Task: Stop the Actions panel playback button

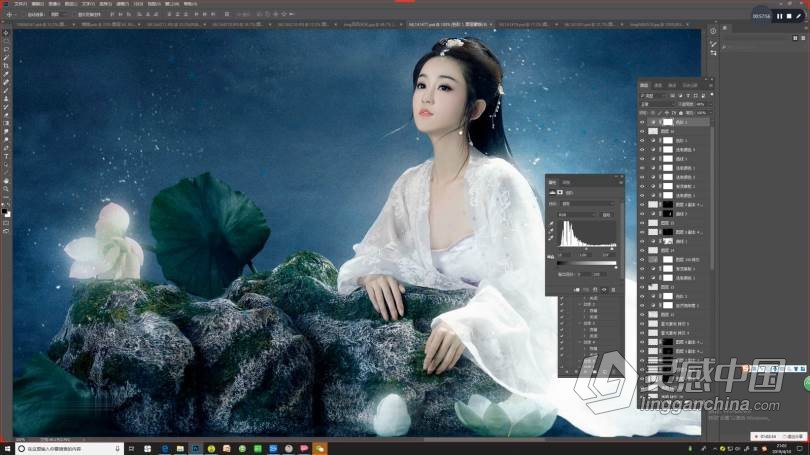Action: tap(566, 372)
